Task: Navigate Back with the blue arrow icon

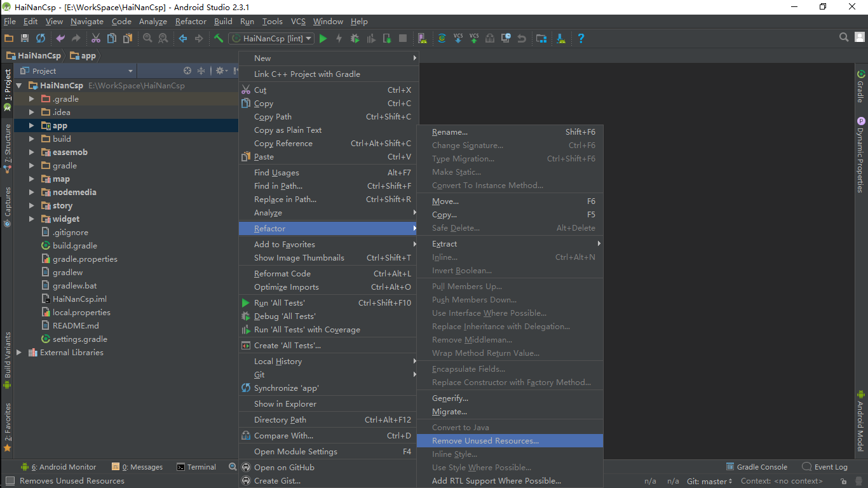Action: coord(183,38)
